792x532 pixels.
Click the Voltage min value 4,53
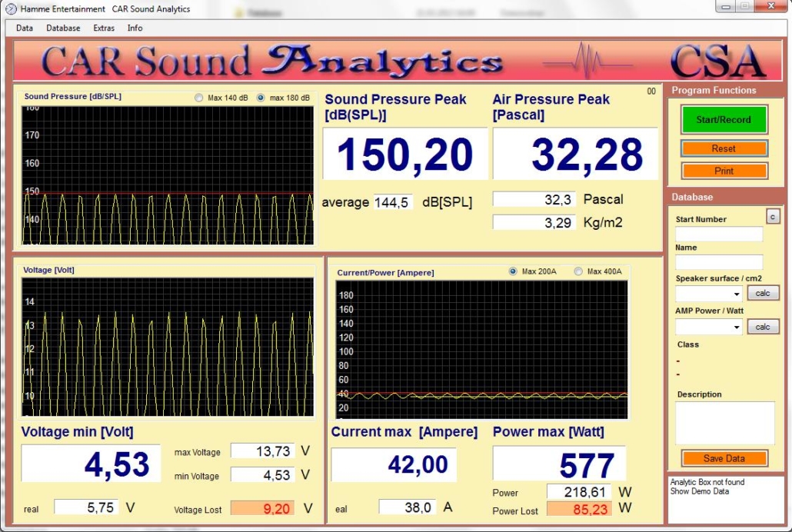coord(91,464)
